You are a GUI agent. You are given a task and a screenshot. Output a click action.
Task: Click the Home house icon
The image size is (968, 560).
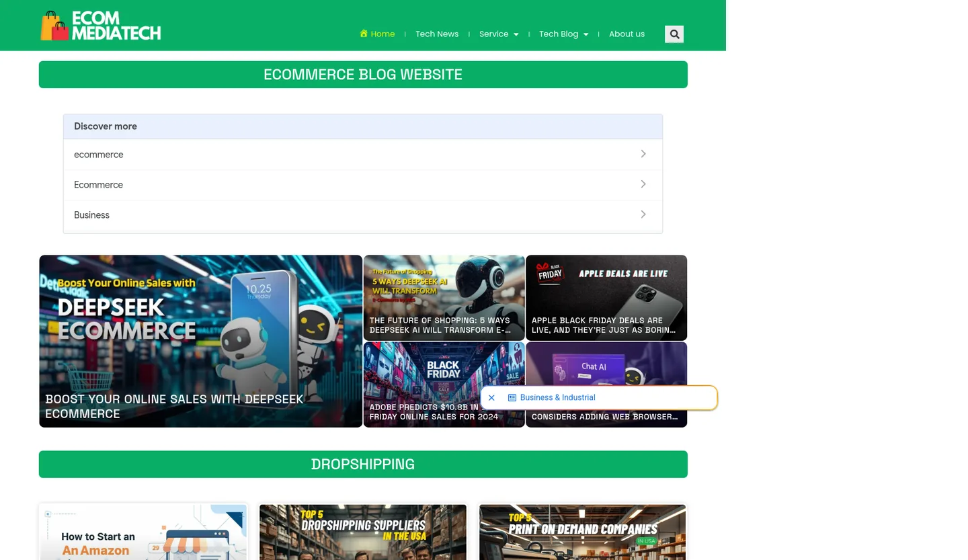(364, 34)
